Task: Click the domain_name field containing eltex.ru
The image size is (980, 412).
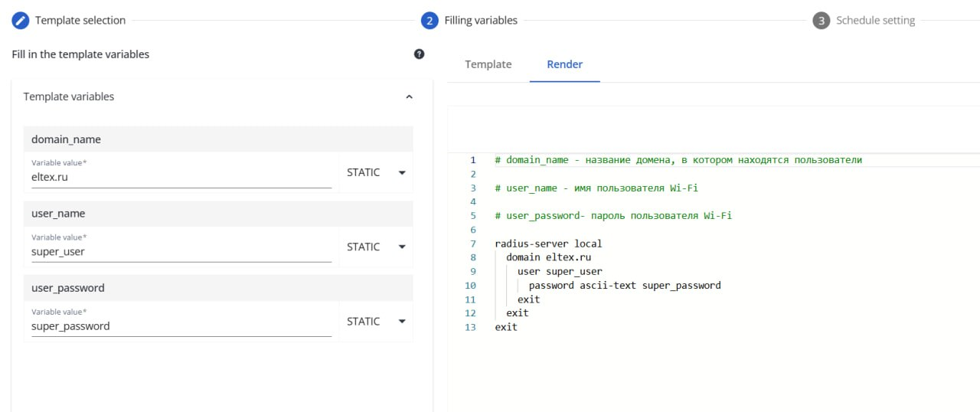Action: (x=181, y=177)
